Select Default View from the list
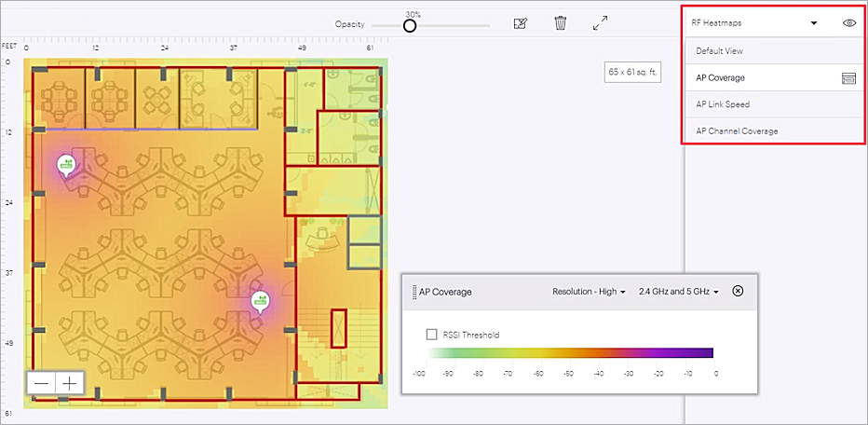 click(x=774, y=51)
